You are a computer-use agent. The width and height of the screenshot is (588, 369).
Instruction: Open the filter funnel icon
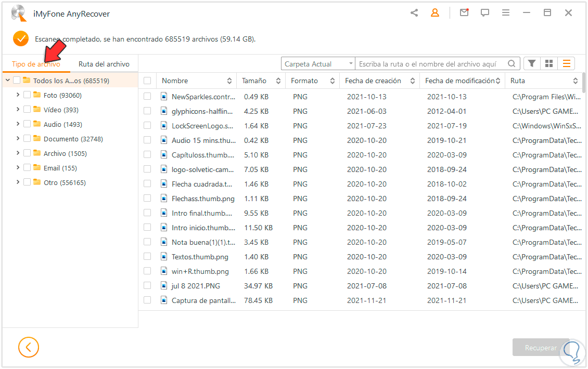click(x=531, y=64)
